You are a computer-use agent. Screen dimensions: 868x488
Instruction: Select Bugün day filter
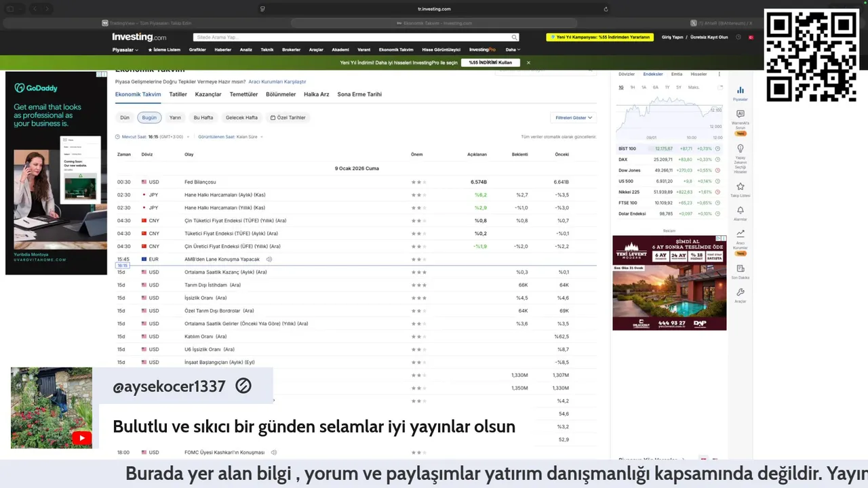point(149,117)
